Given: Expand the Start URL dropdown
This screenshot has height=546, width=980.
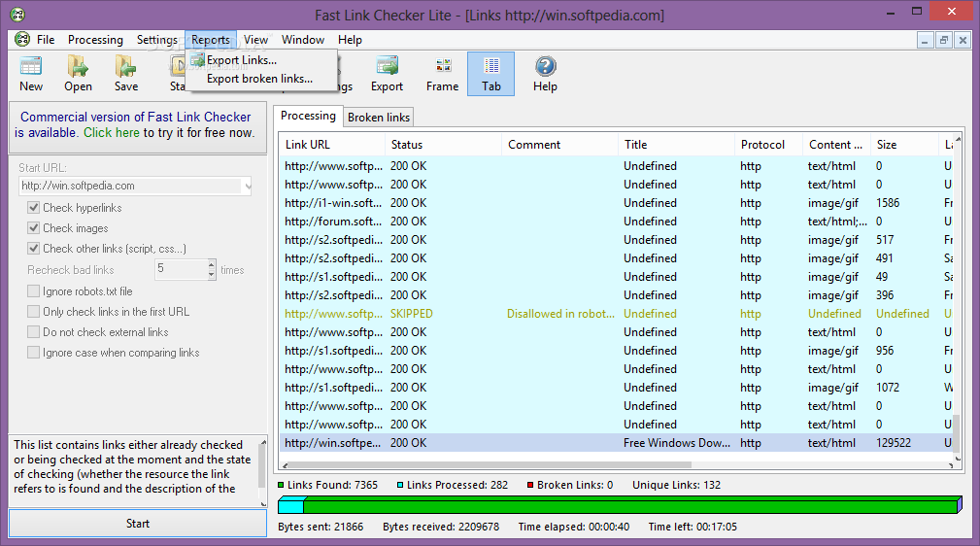Looking at the screenshot, I should [248, 186].
